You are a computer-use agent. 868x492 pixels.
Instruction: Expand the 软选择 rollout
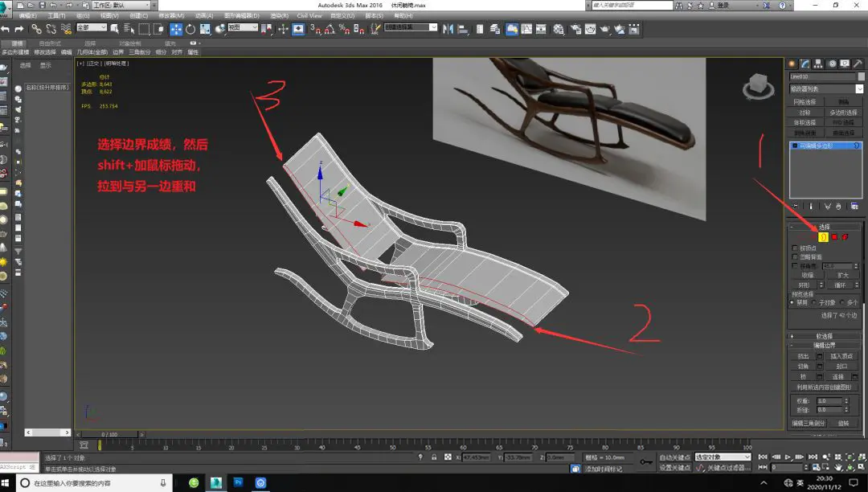[x=825, y=336]
